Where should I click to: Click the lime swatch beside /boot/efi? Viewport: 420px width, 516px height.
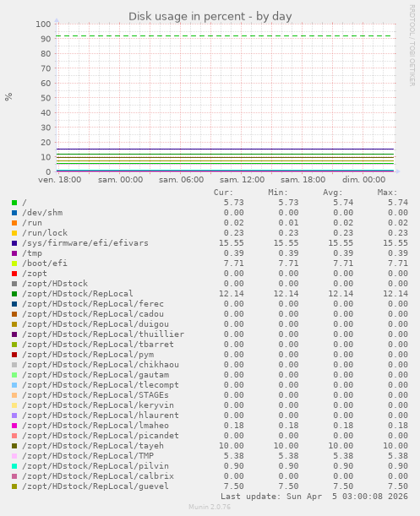[14, 263]
